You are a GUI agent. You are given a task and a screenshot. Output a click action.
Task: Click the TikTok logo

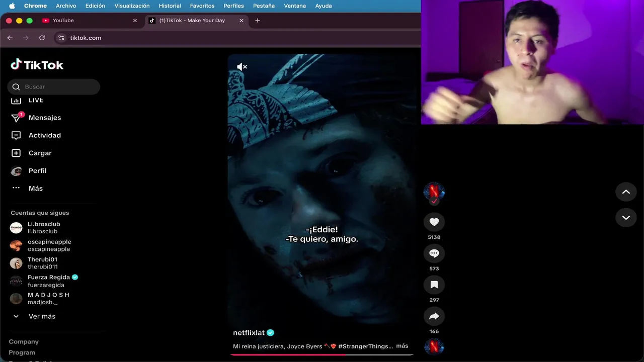coord(37,65)
